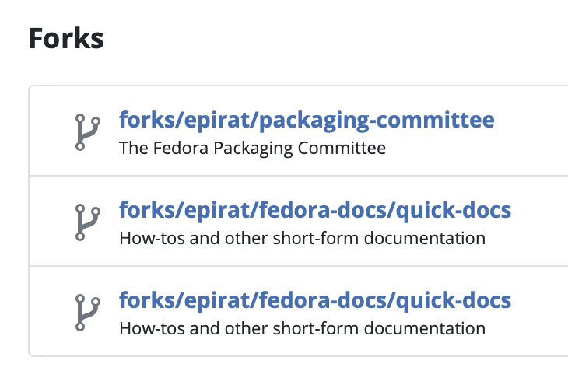Click 'fedora-docs' in the middle fork link

(322, 210)
